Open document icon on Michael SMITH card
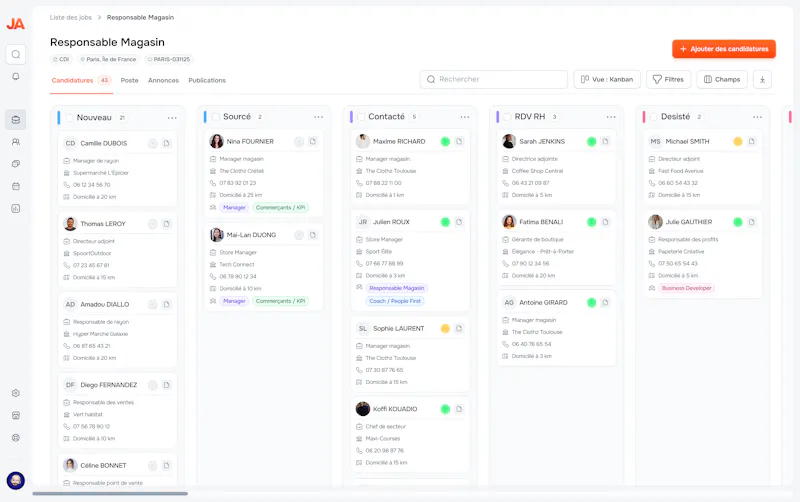The height and width of the screenshot is (502, 800). (x=752, y=141)
